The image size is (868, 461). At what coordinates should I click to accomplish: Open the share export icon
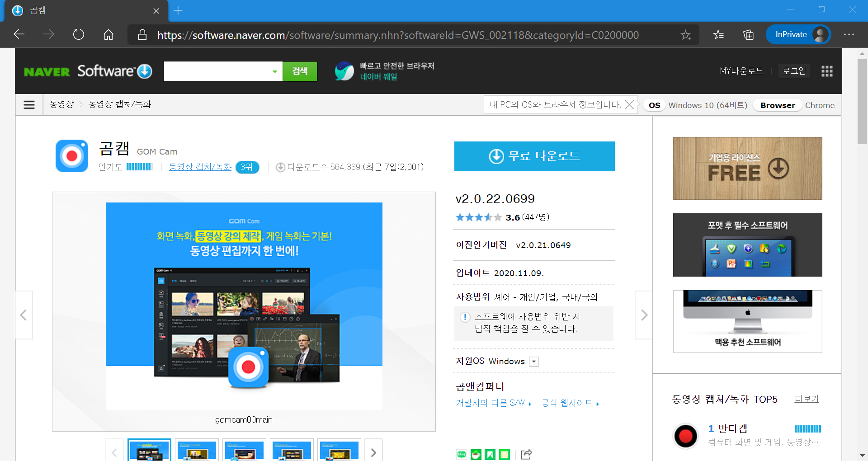pyautogui.click(x=527, y=455)
